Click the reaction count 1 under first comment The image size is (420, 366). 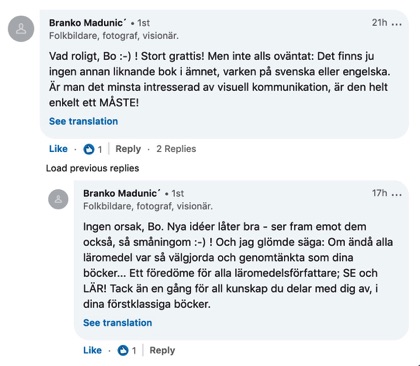point(100,149)
